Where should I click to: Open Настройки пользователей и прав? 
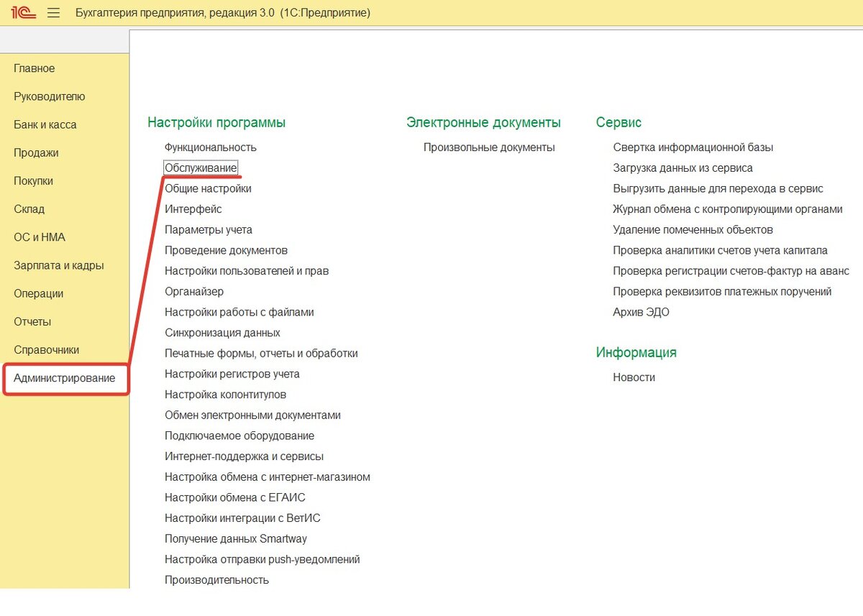[x=247, y=271]
